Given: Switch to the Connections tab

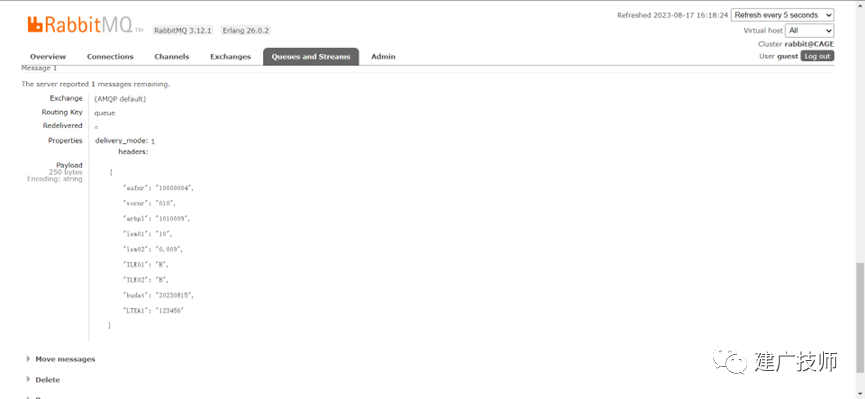Looking at the screenshot, I should [110, 56].
